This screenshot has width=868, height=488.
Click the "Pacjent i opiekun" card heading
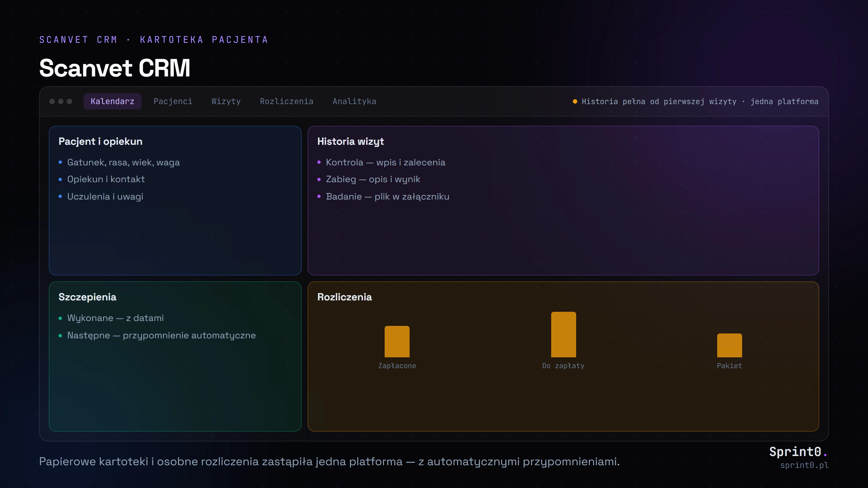(100, 142)
